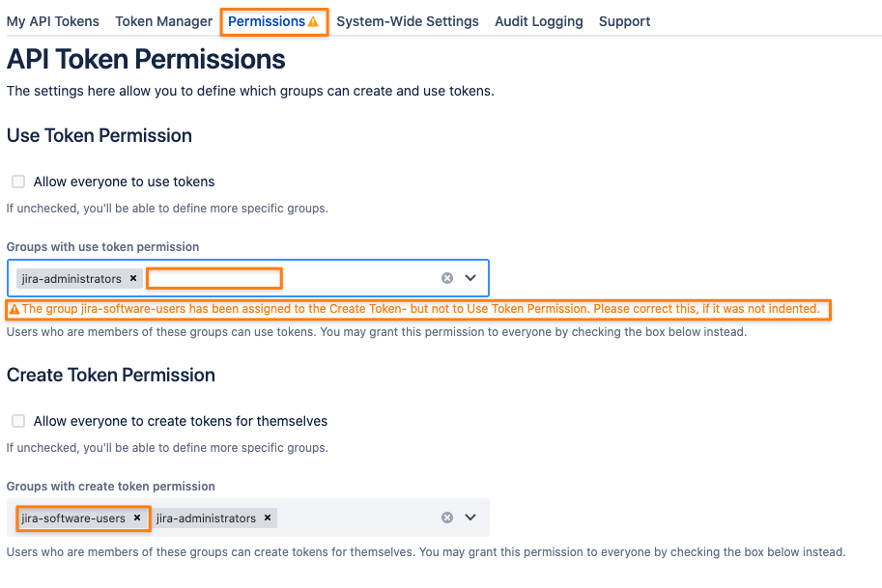Image resolution: width=882 pixels, height=588 pixels.
Task: Go to the Audit Logging tab
Action: 538,21
